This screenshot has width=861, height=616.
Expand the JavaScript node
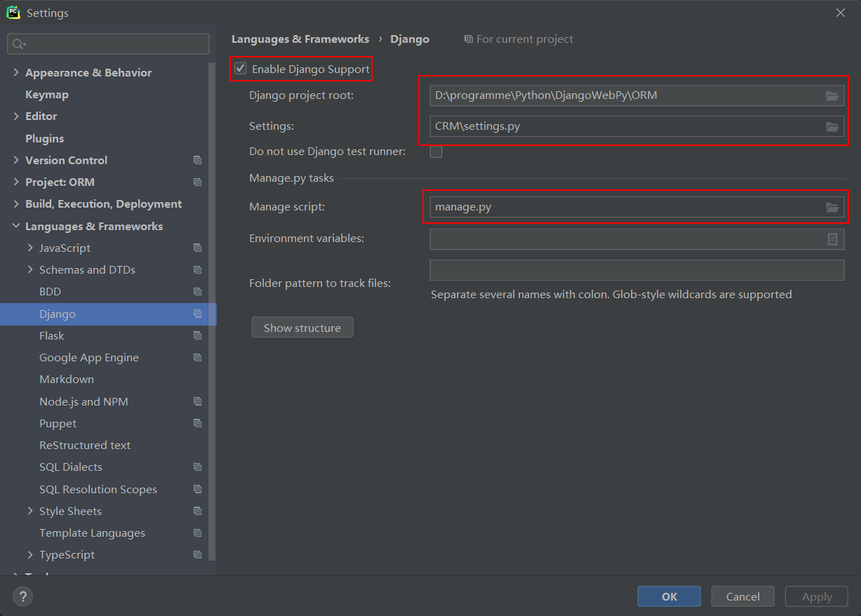point(30,248)
